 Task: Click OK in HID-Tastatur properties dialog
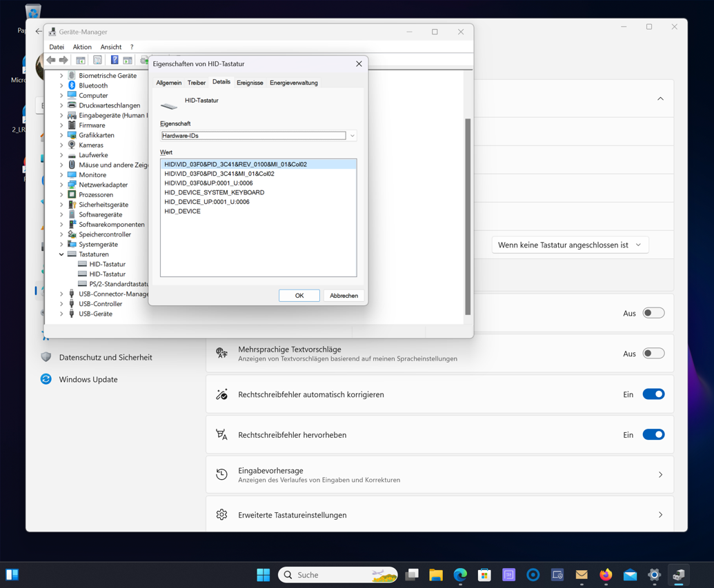coord(299,295)
